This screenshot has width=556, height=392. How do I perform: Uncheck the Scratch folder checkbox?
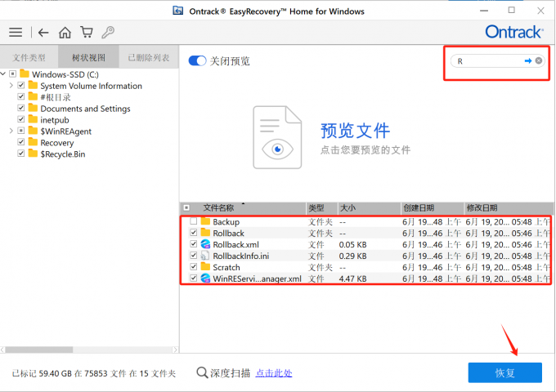tap(194, 267)
